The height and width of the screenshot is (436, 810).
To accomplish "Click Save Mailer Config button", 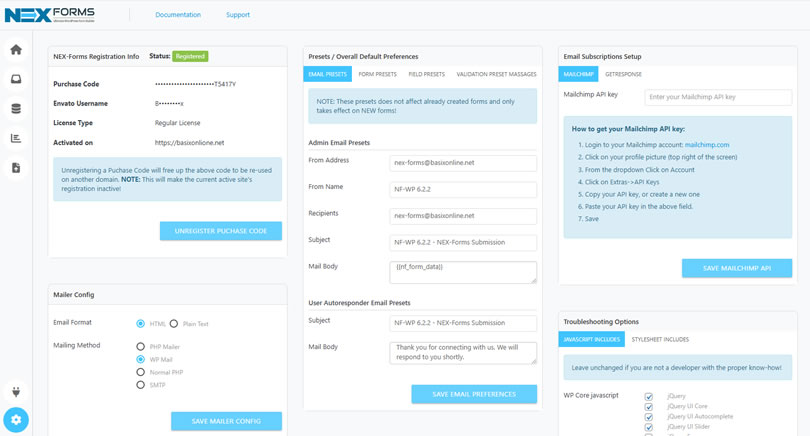I will click(227, 421).
